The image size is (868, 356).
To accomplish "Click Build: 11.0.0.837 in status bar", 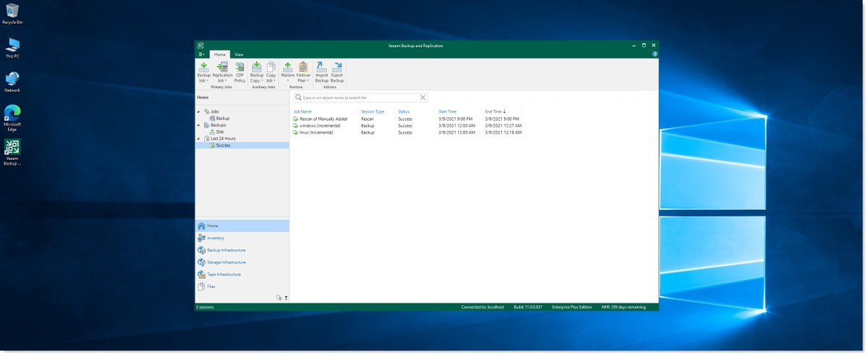I will (x=528, y=307).
